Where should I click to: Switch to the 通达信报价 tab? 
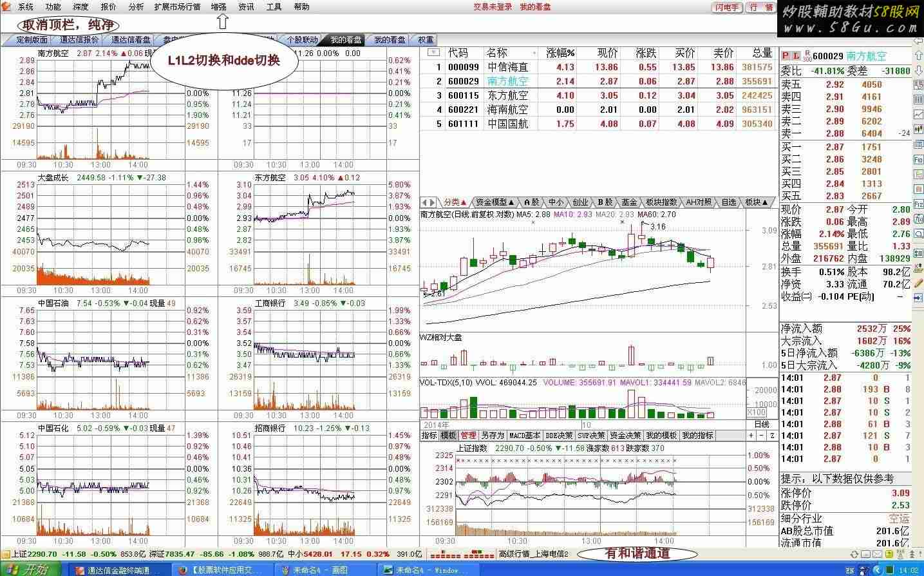click(x=79, y=40)
